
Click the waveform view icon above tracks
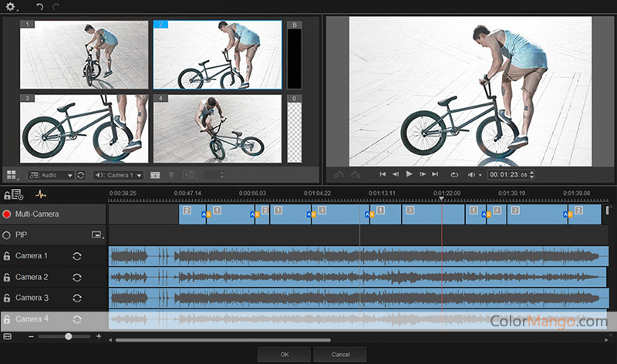(x=42, y=194)
